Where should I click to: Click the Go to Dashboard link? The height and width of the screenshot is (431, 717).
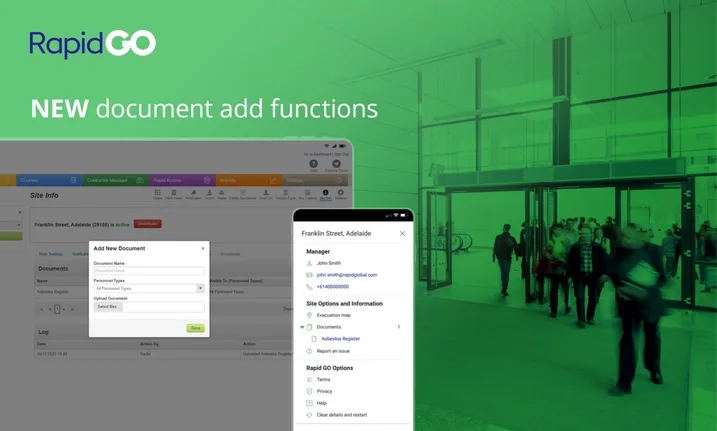317,154
